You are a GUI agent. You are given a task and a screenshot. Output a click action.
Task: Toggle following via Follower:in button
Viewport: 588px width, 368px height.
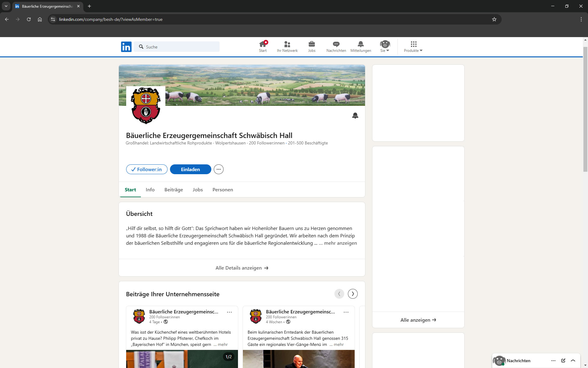pyautogui.click(x=146, y=169)
